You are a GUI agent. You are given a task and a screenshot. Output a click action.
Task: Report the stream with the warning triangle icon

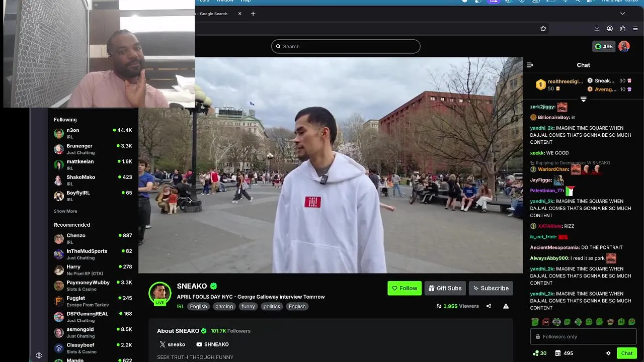click(506, 306)
